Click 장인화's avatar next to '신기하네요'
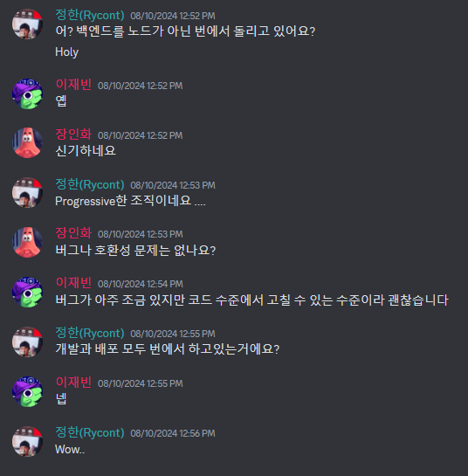The width and height of the screenshot is (468, 476). pyautogui.click(x=27, y=142)
